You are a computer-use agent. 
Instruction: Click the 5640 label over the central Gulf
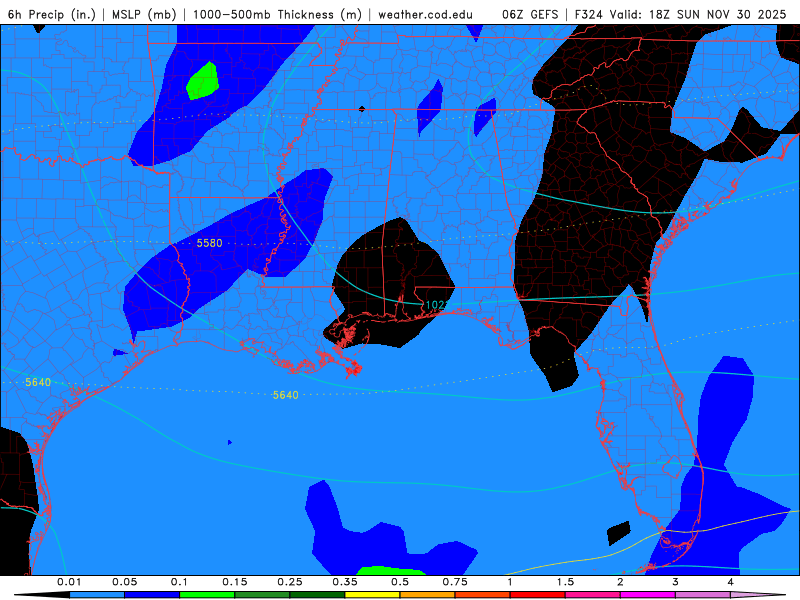pos(285,395)
